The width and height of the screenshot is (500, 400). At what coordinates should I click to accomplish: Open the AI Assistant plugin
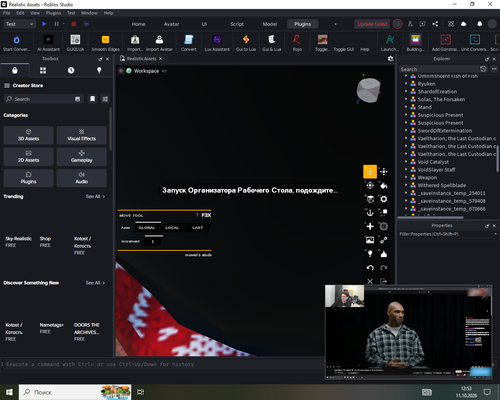click(x=48, y=40)
